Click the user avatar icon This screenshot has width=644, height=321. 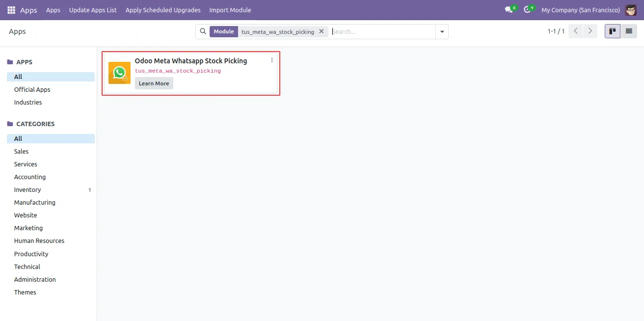point(631,10)
